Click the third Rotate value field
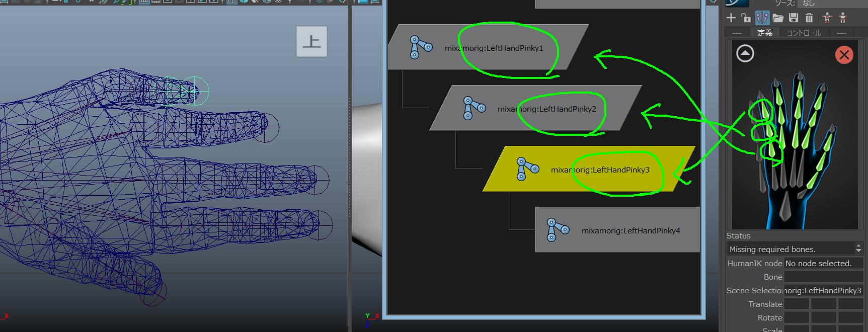Screen dimensions: 868x332 (850, 317)
